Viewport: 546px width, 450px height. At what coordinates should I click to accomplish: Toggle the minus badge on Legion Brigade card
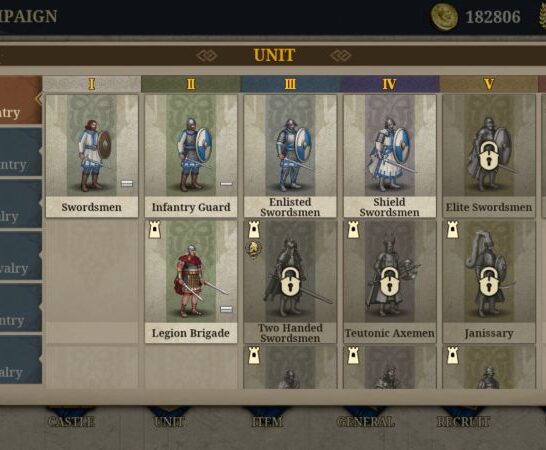point(226,309)
